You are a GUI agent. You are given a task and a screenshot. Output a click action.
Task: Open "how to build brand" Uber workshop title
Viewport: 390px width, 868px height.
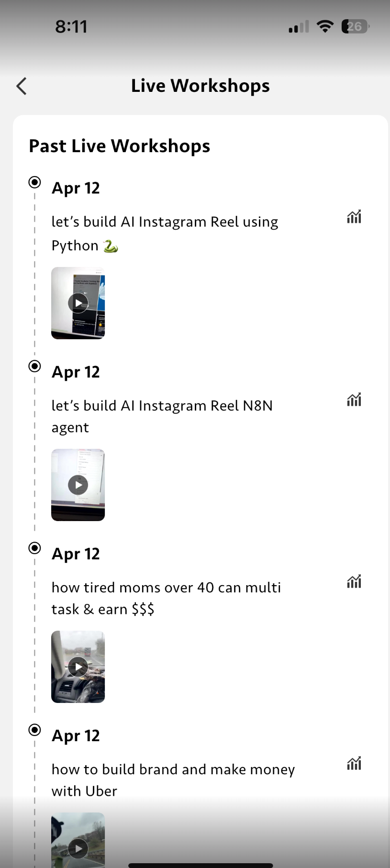pos(173,779)
